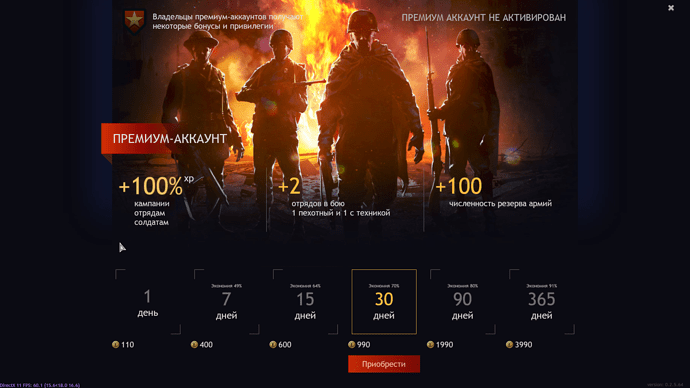Select the 90 дней premium option

[463, 302]
